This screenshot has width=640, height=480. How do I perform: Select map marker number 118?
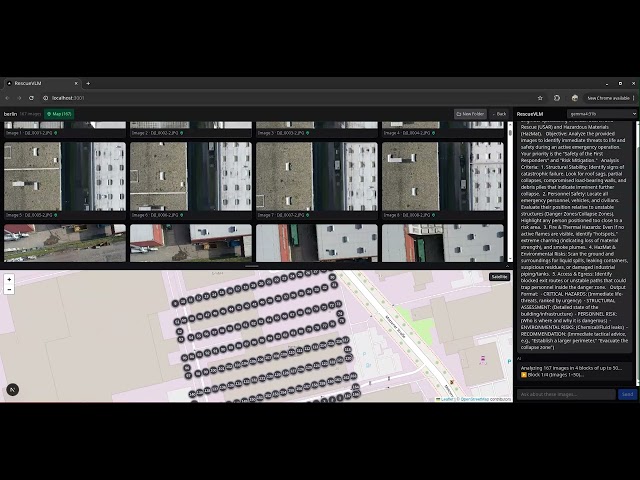348,349
